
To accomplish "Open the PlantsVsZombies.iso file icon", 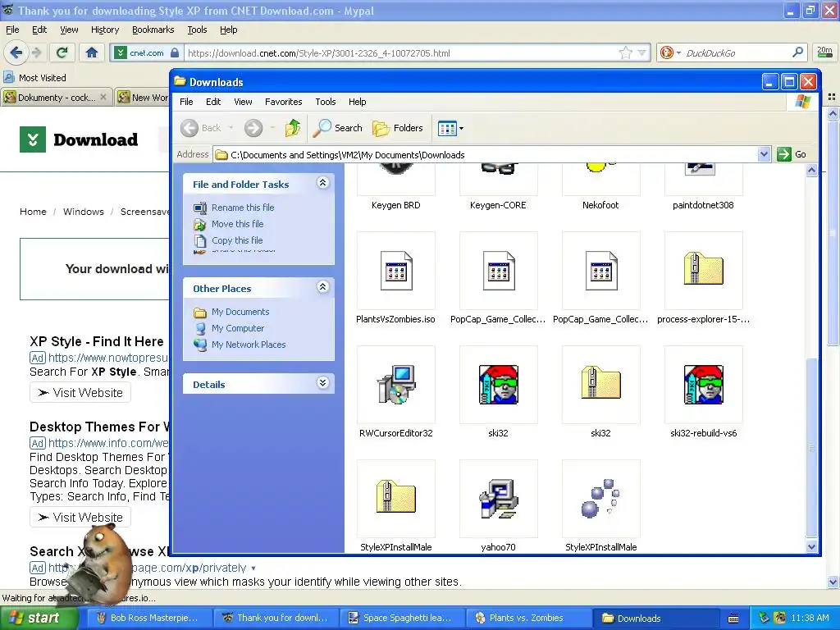I will pos(396,271).
